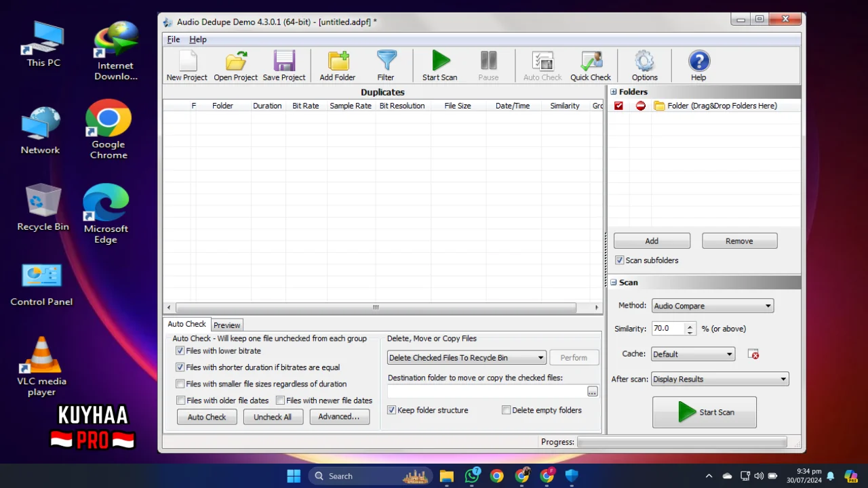
Task: Open the Help question mark icon
Action: point(698,62)
